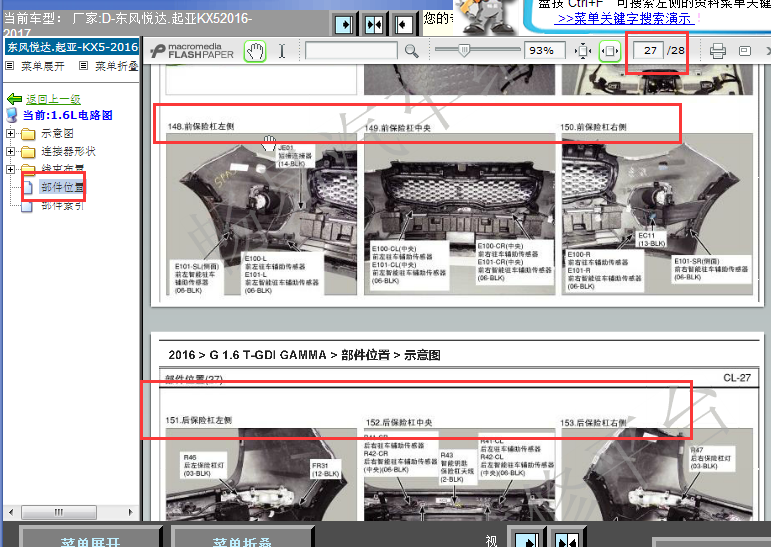771x547 pixels.
Task: Expand the 示意图 tree node
Action: [10, 133]
